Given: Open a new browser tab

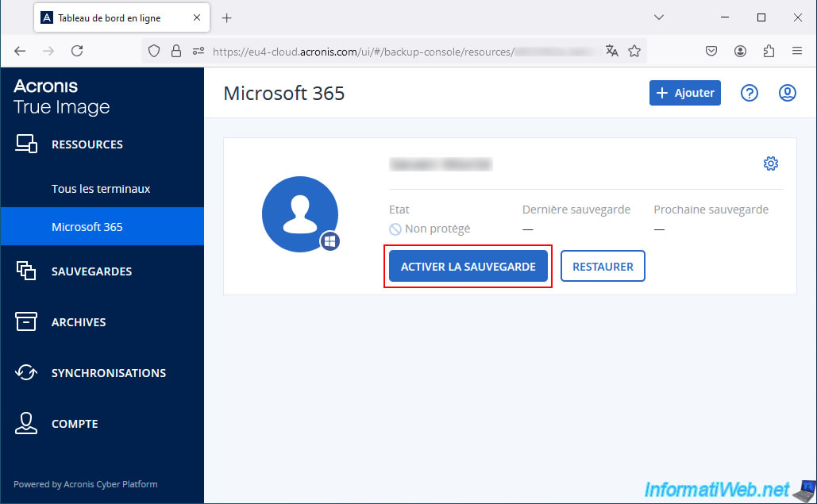Looking at the screenshot, I should click(x=226, y=18).
